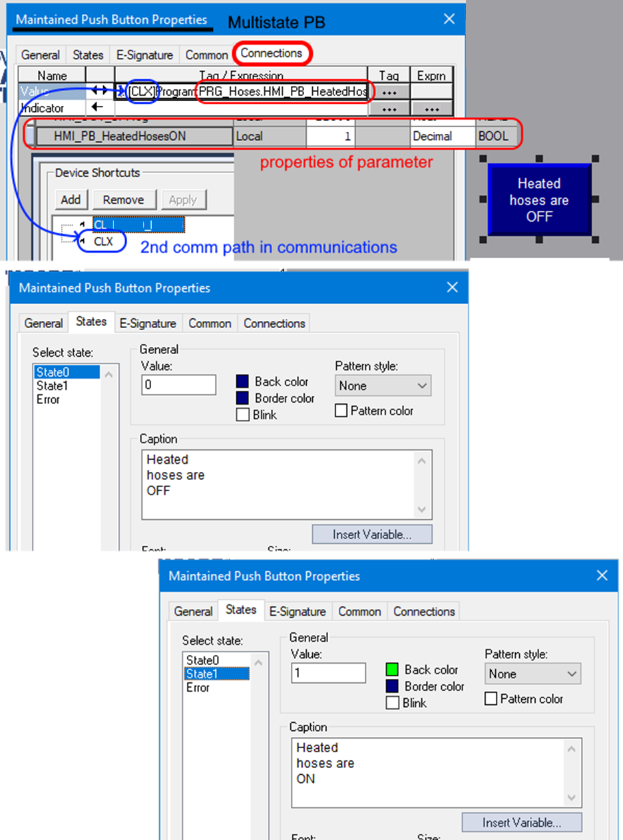
Task: Select Error in the State1 dialog's state list
Action: [x=198, y=688]
